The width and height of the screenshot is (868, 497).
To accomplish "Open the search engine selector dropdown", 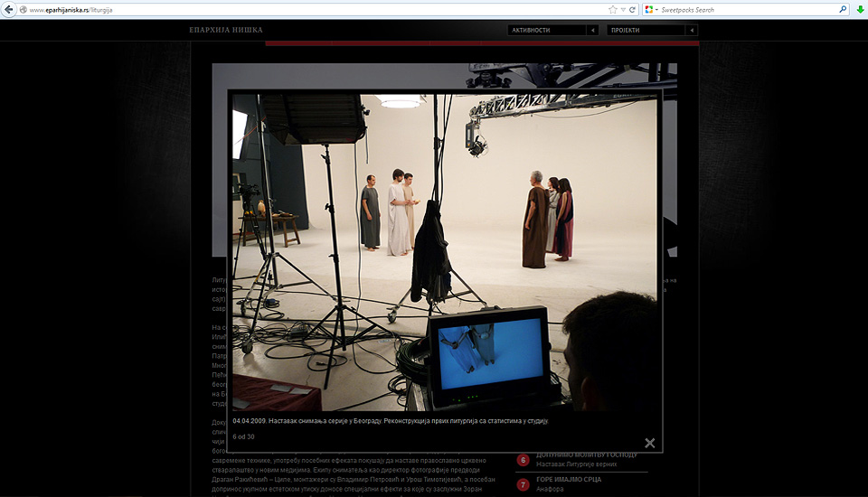I will point(652,9).
